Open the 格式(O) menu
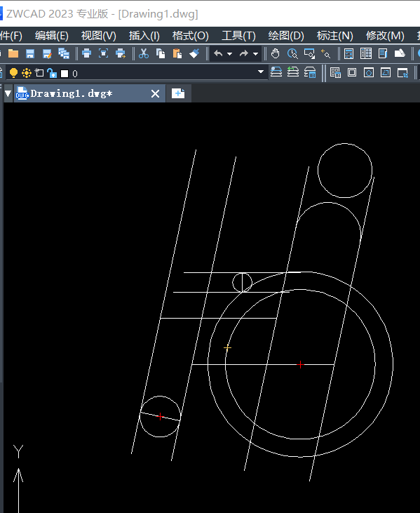 (190, 35)
